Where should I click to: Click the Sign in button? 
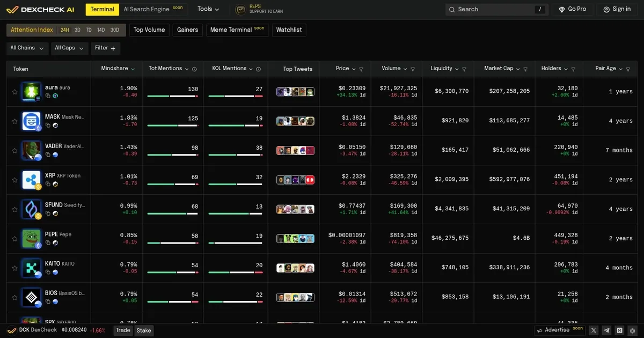coord(617,9)
